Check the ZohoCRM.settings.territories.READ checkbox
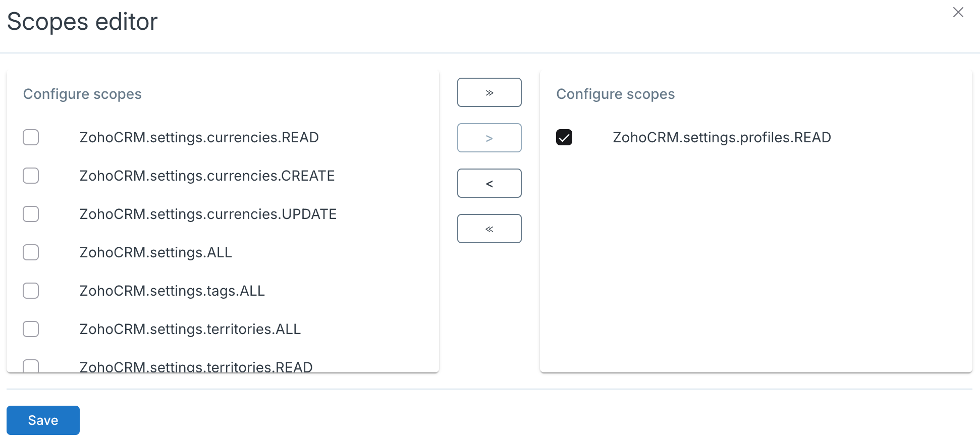Screen dimensions: 980x439 pyautogui.click(x=31, y=367)
